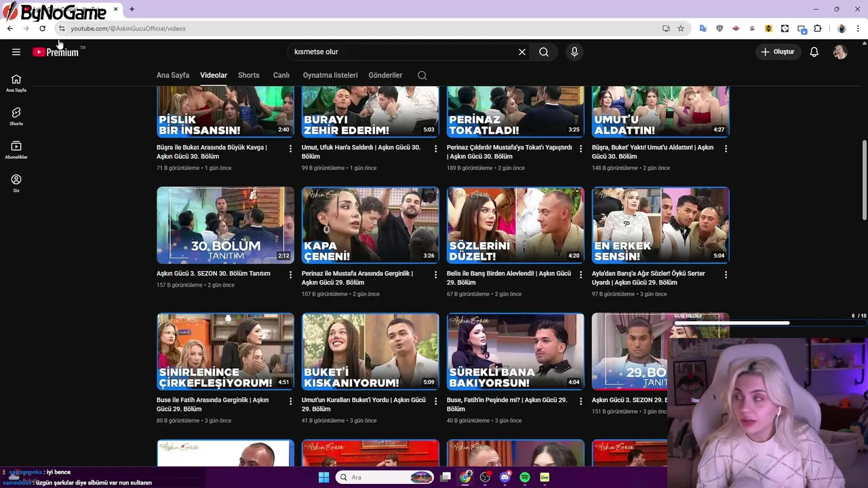This screenshot has height=488, width=868.
Task: Open Spotify from the taskbar
Action: [525, 477]
